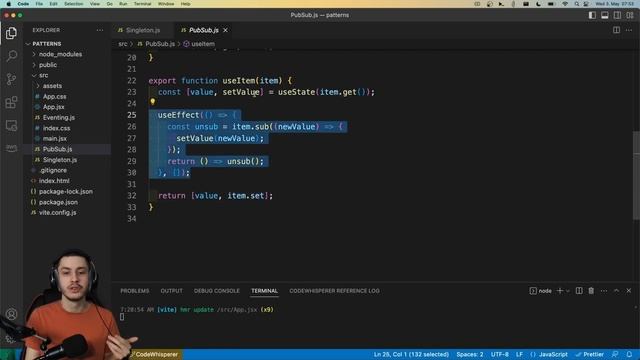640x360 pixels.
Task: Toggle the primary side bar layout icon
Action: click(592, 15)
